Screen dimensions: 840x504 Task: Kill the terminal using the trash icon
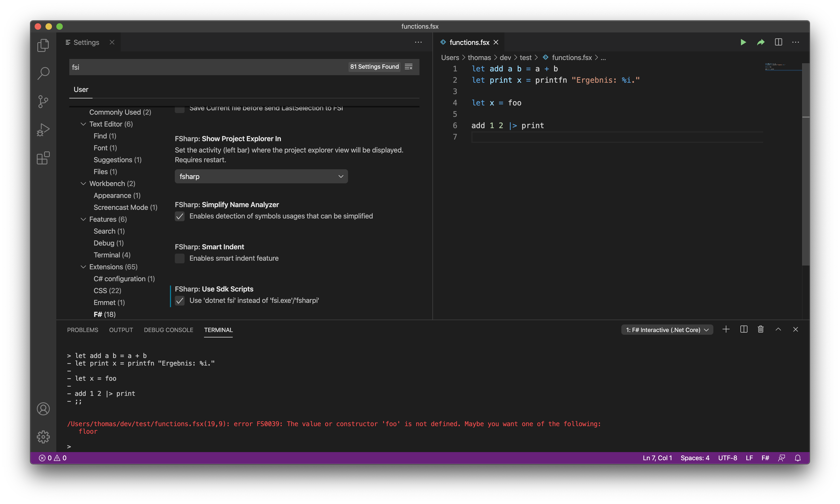click(760, 329)
